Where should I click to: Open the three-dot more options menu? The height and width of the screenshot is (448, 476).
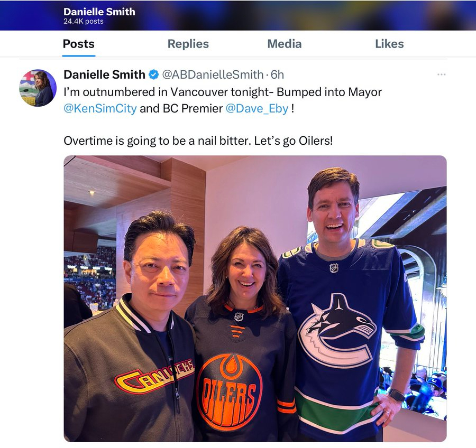[x=441, y=74]
